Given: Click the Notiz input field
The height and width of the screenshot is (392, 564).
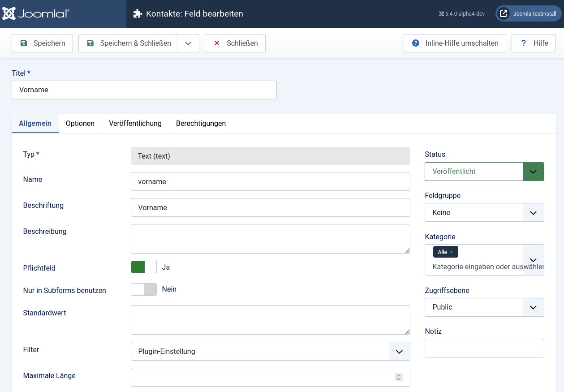Looking at the screenshot, I should pyautogui.click(x=484, y=348).
